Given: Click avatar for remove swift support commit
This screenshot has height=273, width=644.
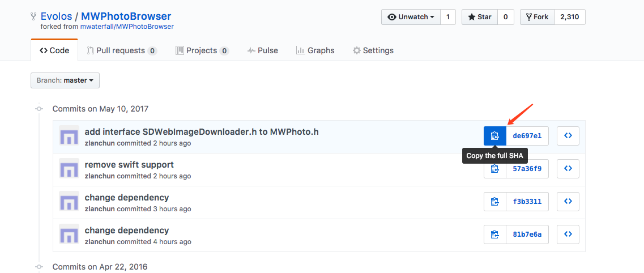Looking at the screenshot, I should pos(69,168).
